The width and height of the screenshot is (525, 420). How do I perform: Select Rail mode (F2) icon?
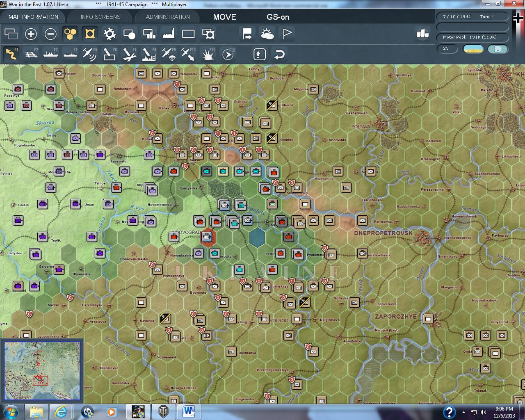(x=31, y=54)
